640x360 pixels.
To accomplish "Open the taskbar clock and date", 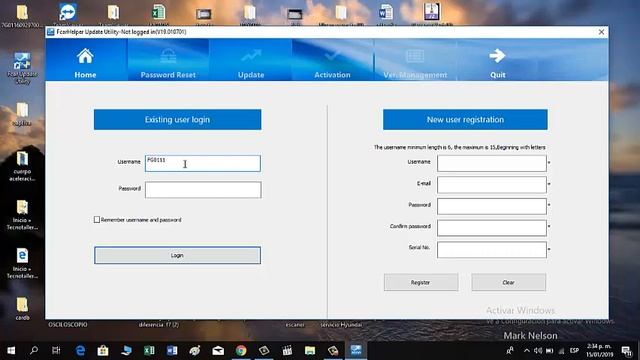I will [600, 350].
